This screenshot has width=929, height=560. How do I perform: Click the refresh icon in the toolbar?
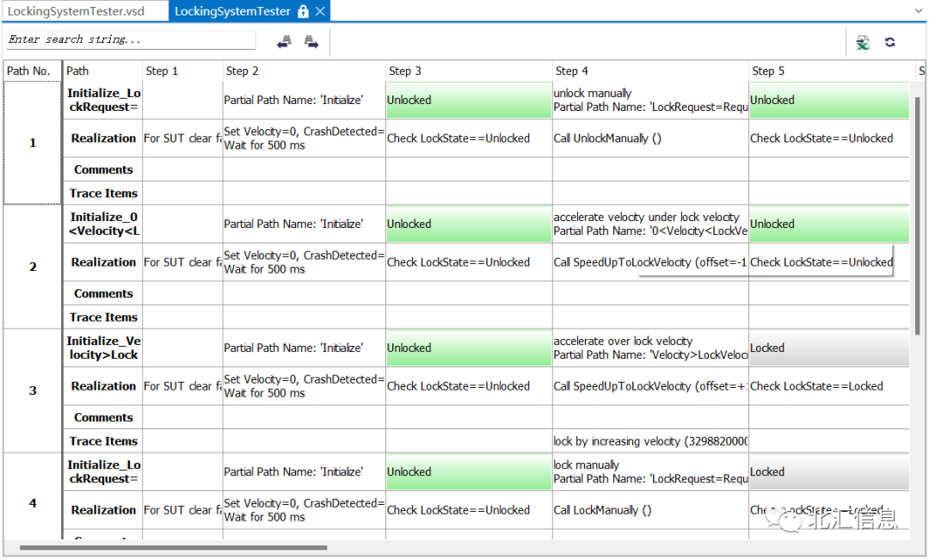[x=889, y=42]
